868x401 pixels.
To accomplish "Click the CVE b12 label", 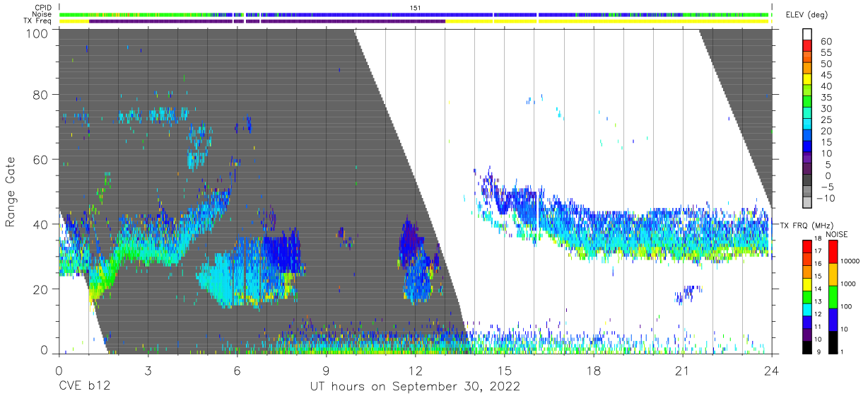I will coord(85,387).
